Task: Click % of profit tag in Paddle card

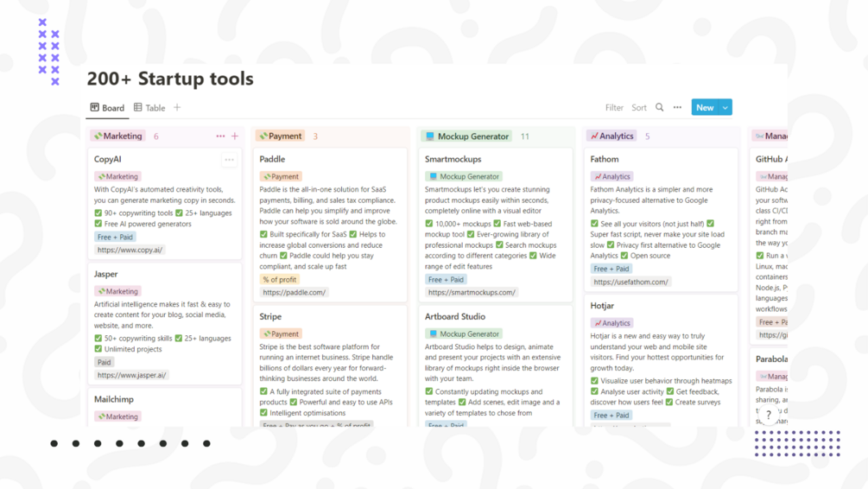Action: click(280, 280)
